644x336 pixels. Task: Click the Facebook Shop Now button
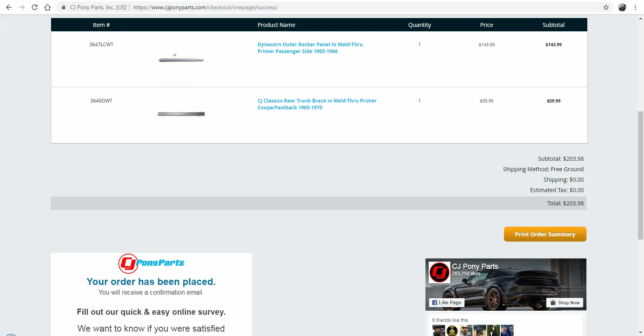click(565, 303)
